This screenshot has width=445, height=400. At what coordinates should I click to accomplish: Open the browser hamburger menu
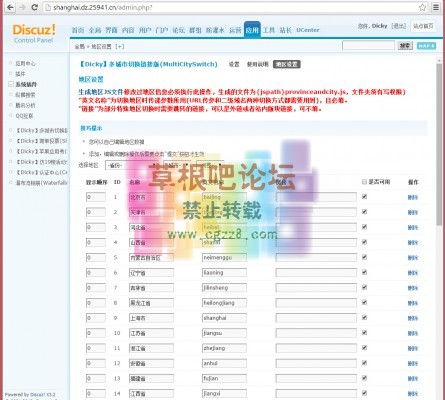pos(436,7)
